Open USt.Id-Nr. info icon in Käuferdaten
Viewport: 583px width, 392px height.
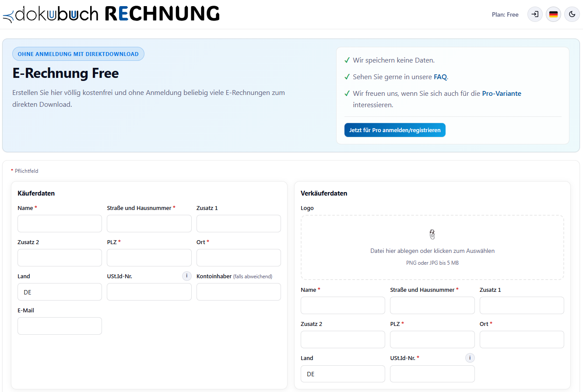pos(187,276)
